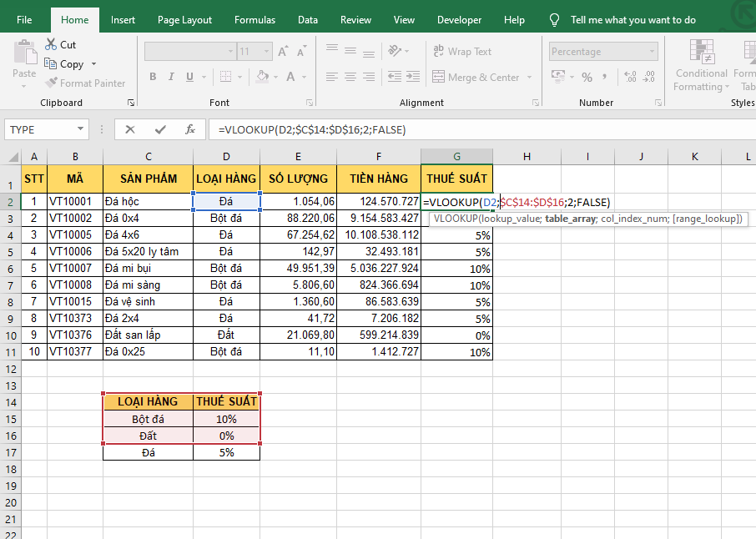Toggle Bold formatting
Screen dimensions: 756x539
tap(153, 77)
